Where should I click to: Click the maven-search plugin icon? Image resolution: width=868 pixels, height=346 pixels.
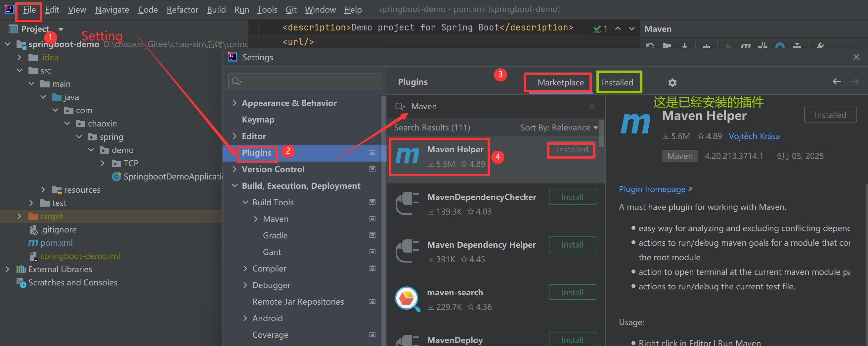408,299
